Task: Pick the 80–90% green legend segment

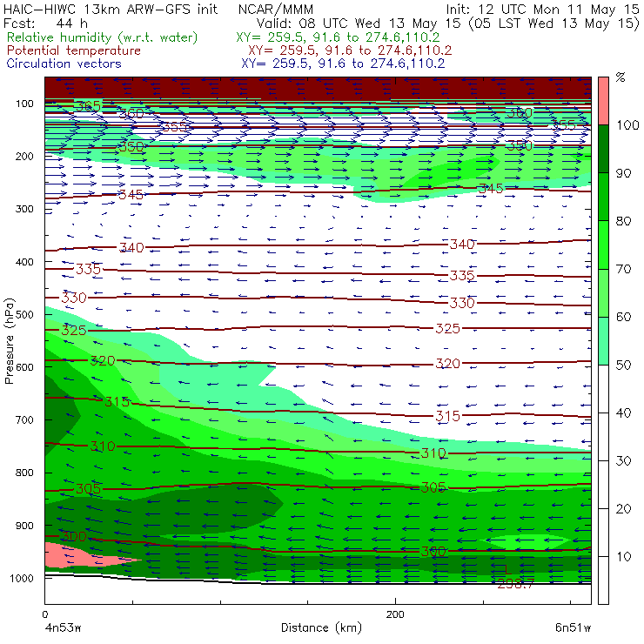Action: 603,197
